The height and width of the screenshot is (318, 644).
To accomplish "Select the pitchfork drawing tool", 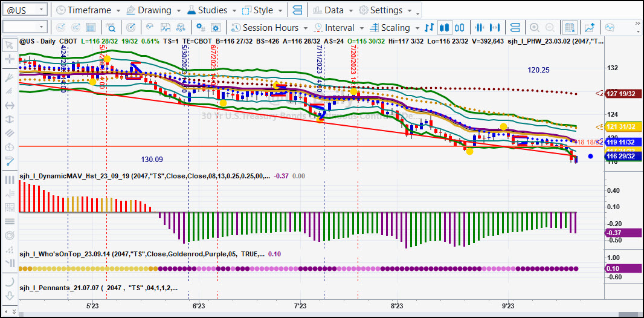I will click(x=9, y=77).
